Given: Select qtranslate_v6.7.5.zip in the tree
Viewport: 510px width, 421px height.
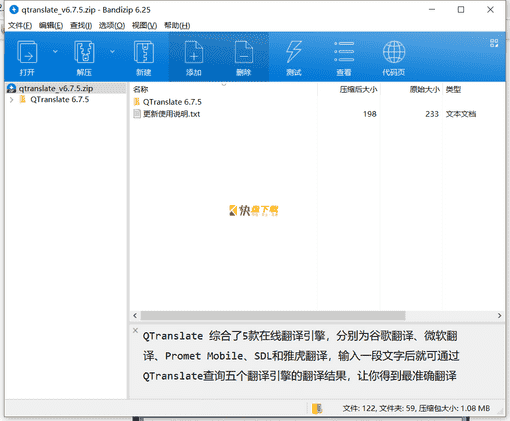Looking at the screenshot, I should tap(56, 88).
